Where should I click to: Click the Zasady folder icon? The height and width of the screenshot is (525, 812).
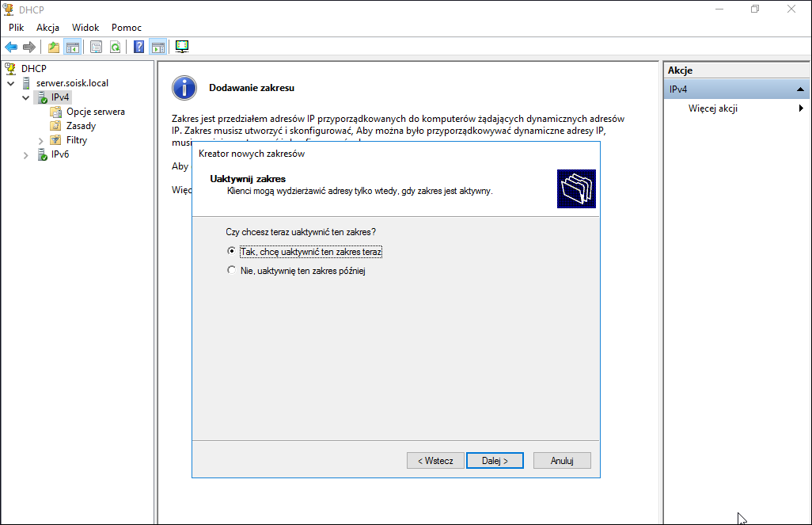click(x=55, y=126)
